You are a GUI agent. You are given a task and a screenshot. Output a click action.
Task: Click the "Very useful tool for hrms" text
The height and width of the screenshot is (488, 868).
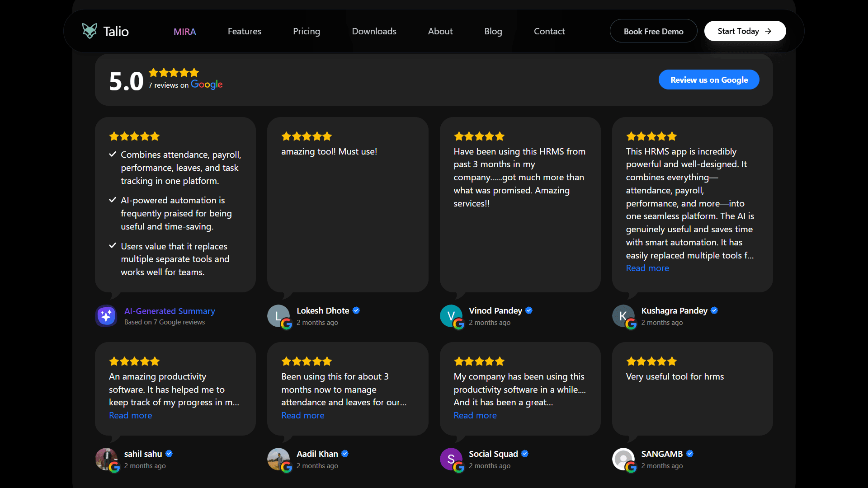[x=675, y=376]
